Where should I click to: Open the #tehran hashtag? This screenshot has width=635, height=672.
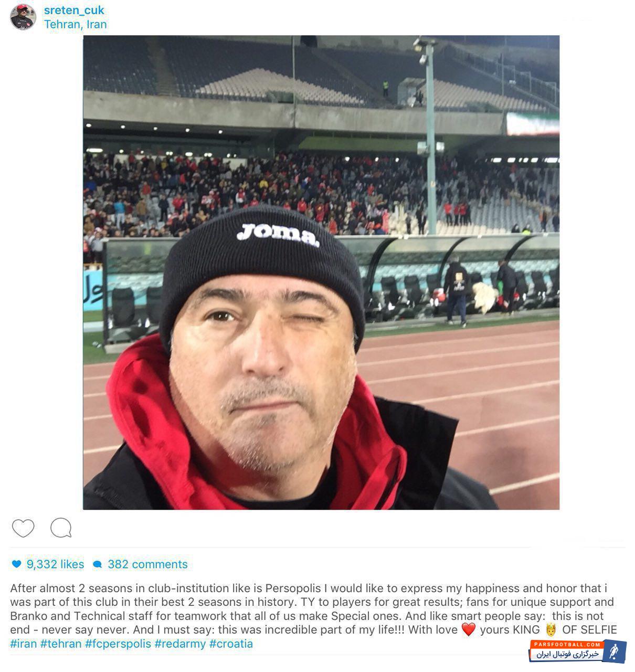[x=61, y=644]
